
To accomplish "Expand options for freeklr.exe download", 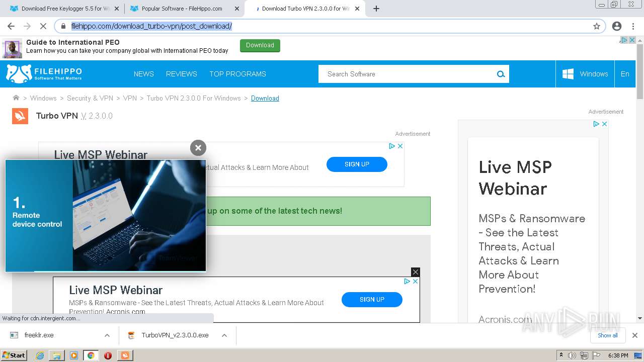I will point(107,335).
